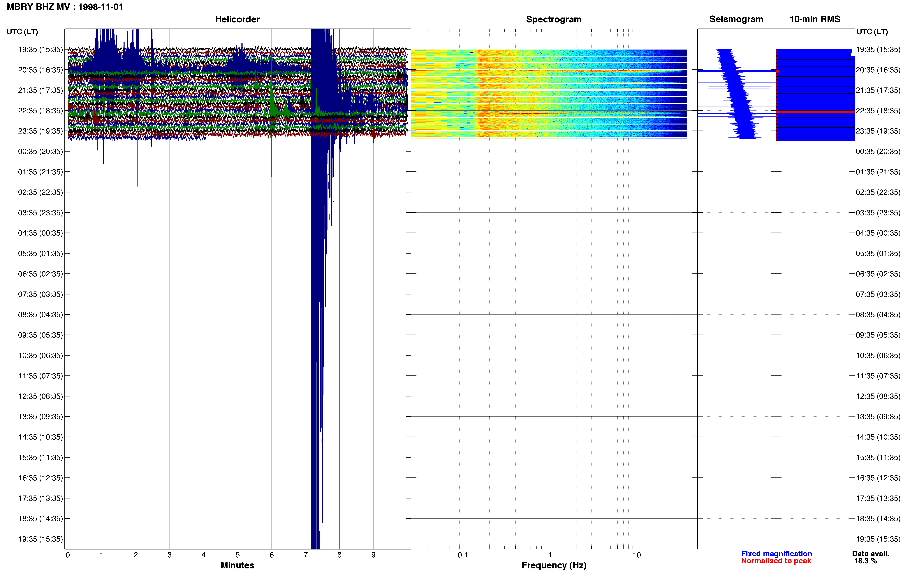The width and height of the screenshot is (924, 578).
Task: Click the left time label 22:35 (18:35)
Action: pyautogui.click(x=41, y=110)
